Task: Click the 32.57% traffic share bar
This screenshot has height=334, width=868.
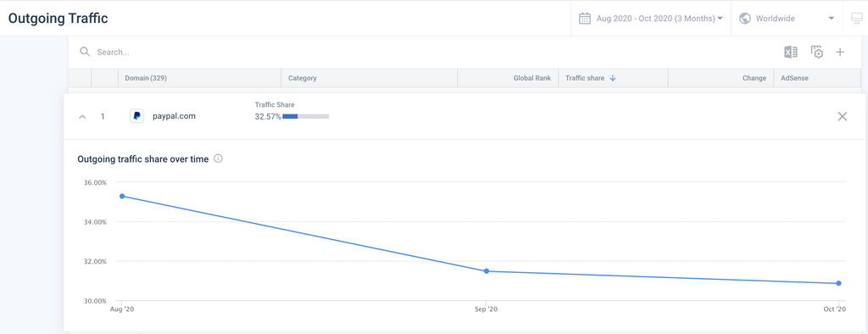Action: (305, 116)
